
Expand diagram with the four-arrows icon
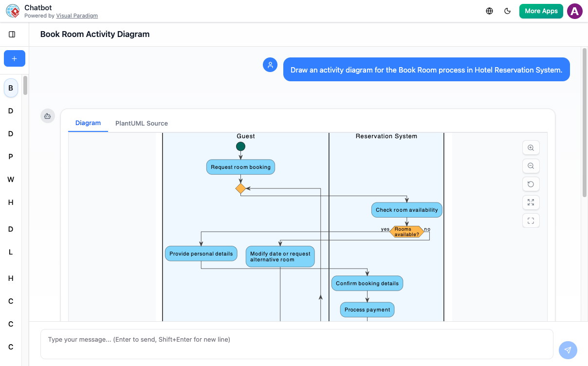pyautogui.click(x=531, y=202)
